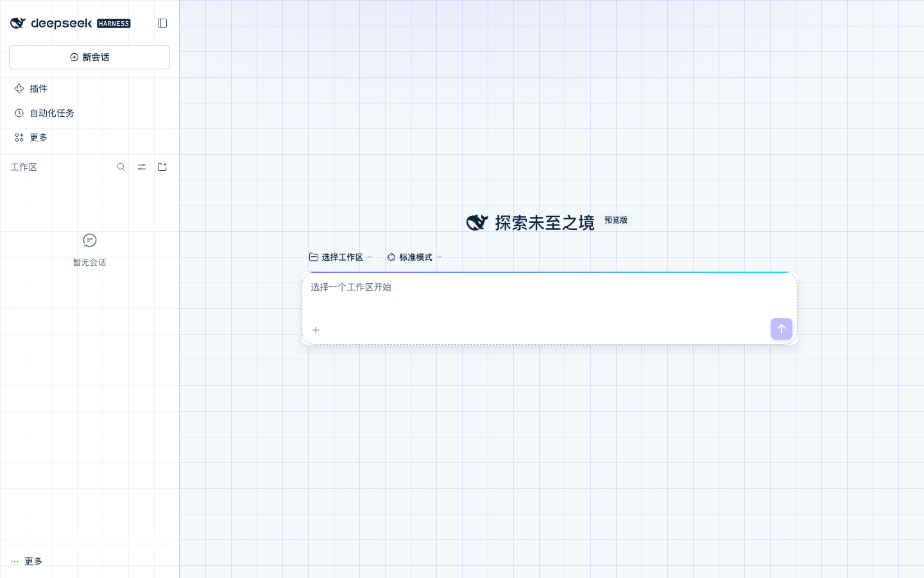Screen dimensions: 924x578
Task: Open the 选择工作区 dropdown
Action: click(x=341, y=257)
